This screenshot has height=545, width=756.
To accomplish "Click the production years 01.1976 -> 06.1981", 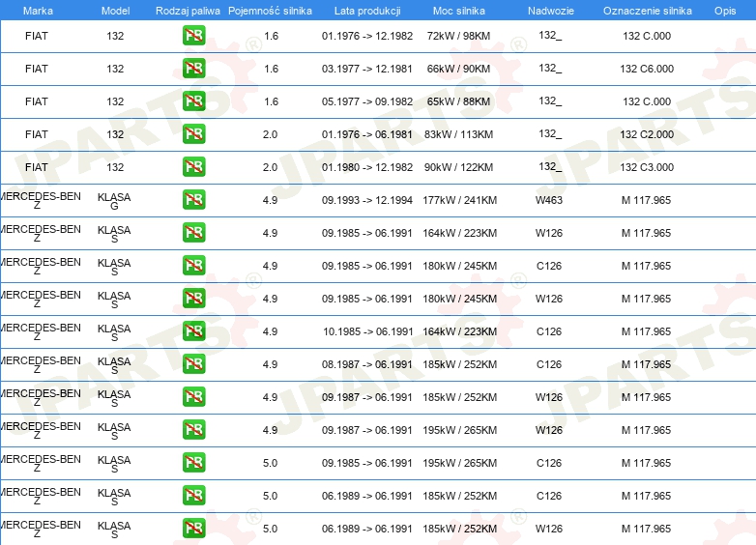I will point(367,134).
